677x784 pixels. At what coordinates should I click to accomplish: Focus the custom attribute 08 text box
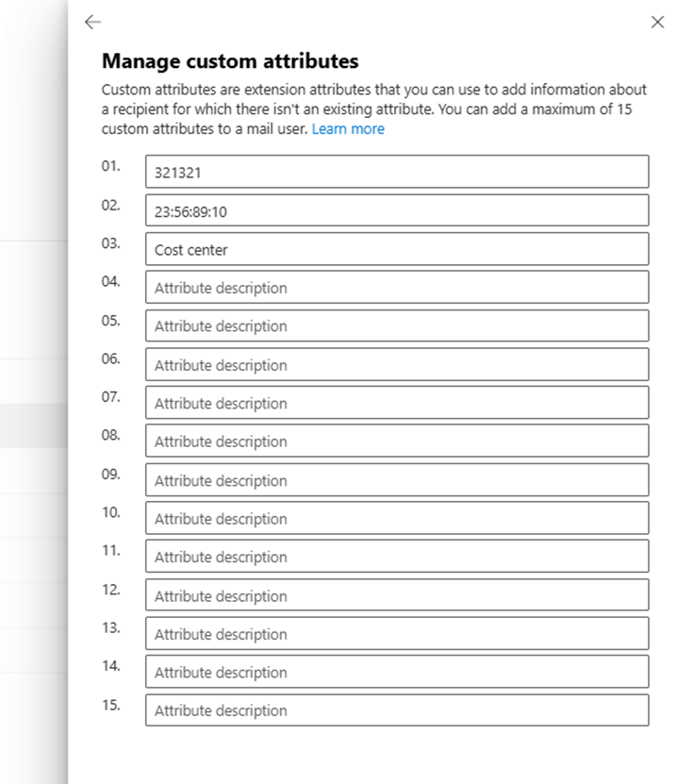pos(397,442)
